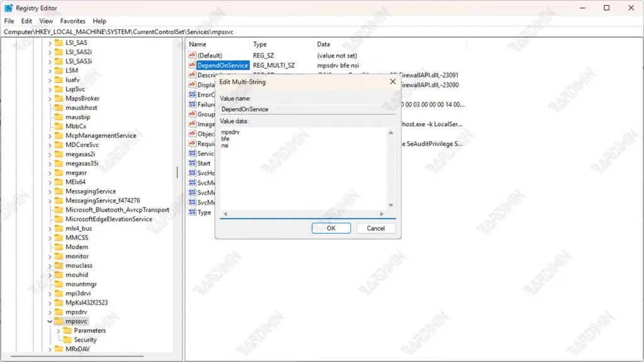Click the tree pane horizontal scrollbar

point(77,356)
